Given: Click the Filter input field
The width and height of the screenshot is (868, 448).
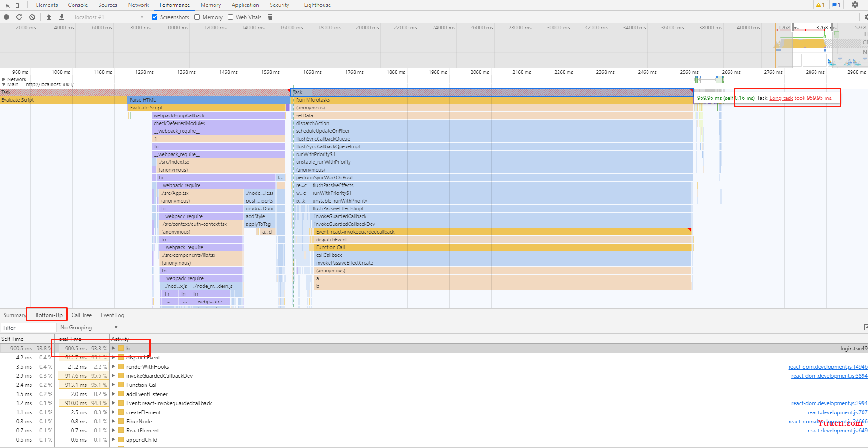Looking at the screenshot, I should 28,328.
